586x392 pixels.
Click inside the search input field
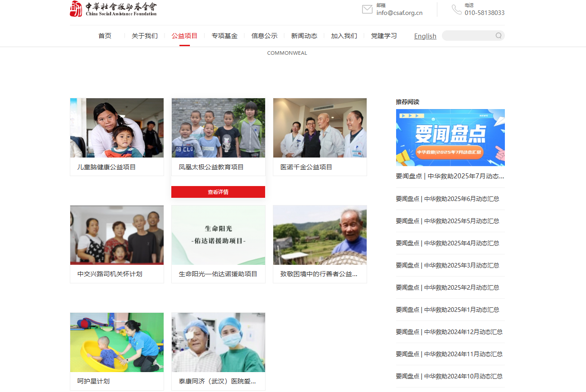(468, 36)
